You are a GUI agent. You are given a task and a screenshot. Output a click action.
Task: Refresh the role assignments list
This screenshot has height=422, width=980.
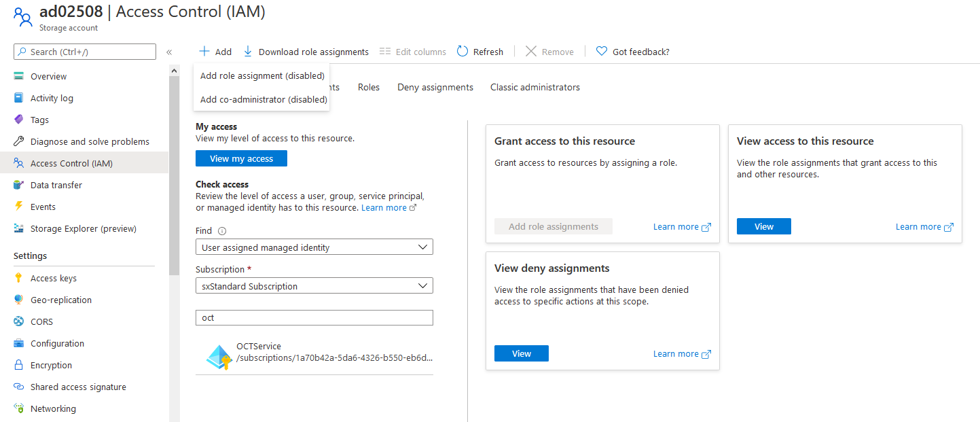pyautogui.click(x=479, y=51)
